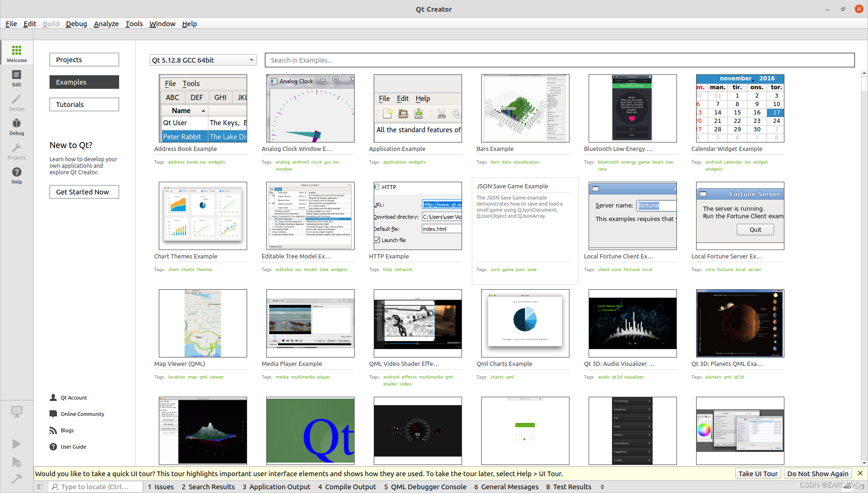Open Help mode in sidebar
This screenshot has width=868, height=493.
coord(16,175)
